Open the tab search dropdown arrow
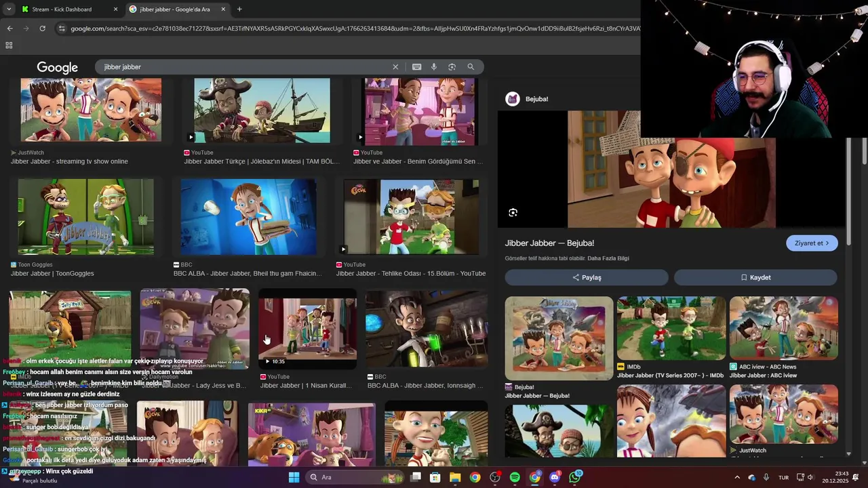 (x=8, y=9)
